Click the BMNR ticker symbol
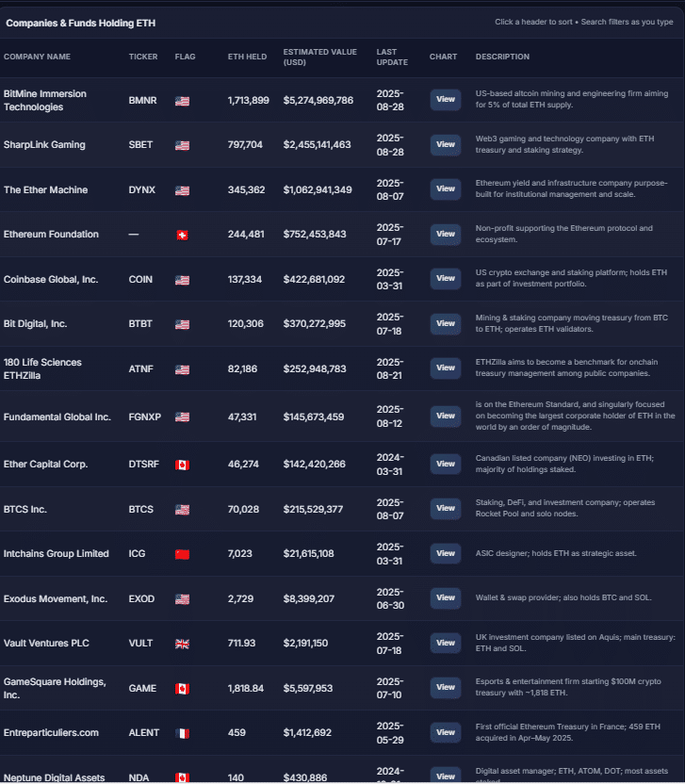This screenshot has height=784, width=685. click(142, 101)
